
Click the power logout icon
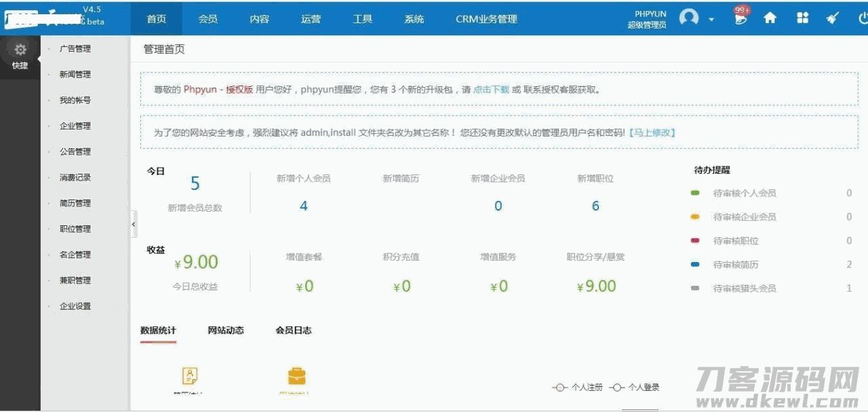pos(863,18)
